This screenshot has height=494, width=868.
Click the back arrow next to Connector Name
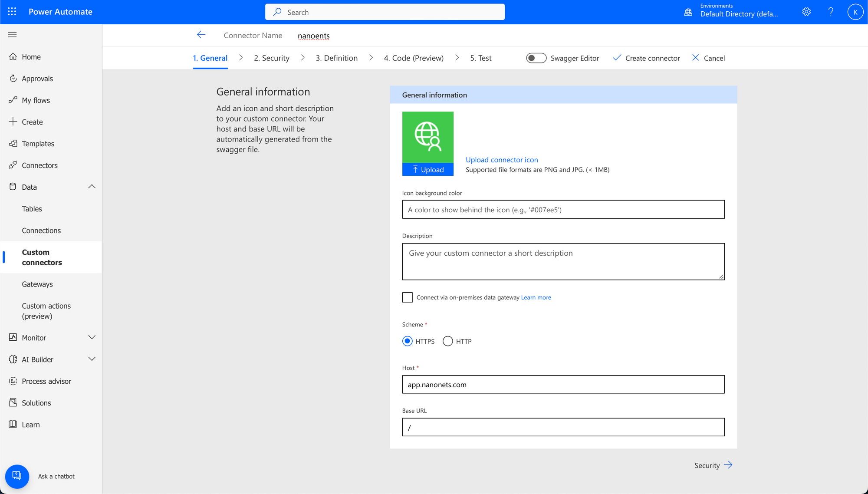[x=201, y=35]
